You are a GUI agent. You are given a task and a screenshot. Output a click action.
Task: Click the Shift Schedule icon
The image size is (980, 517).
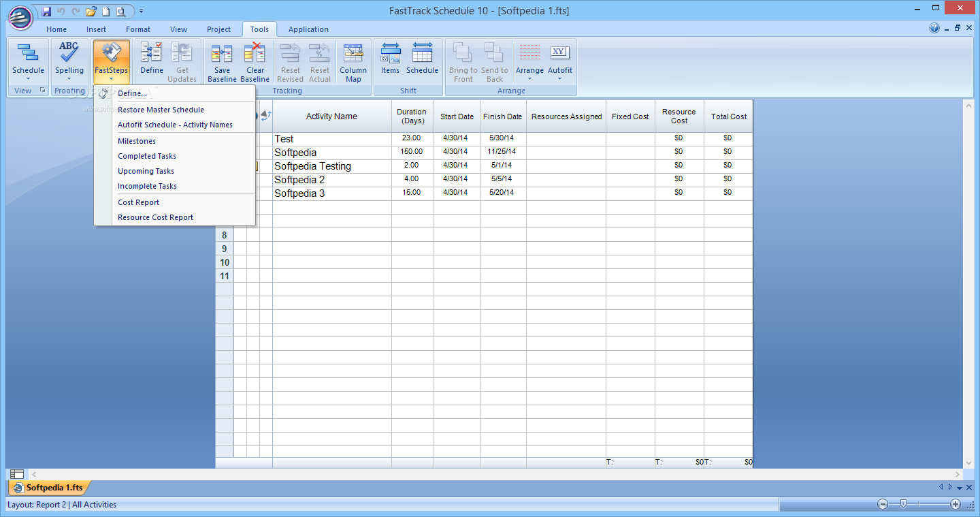(423, 59)
